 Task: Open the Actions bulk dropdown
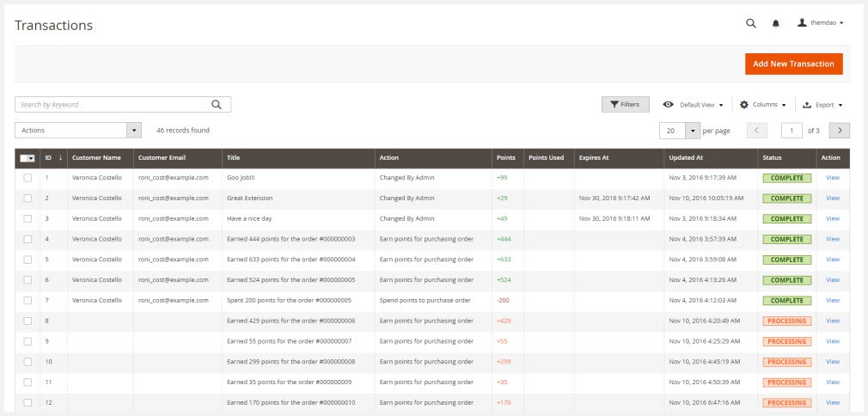[x=78, y=130]
